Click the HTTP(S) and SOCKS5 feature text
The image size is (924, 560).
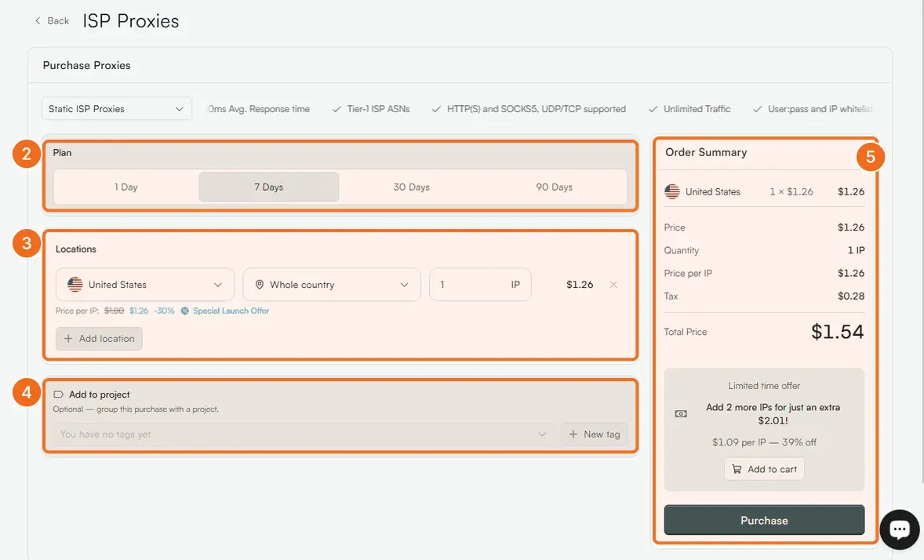coord(537,109)
